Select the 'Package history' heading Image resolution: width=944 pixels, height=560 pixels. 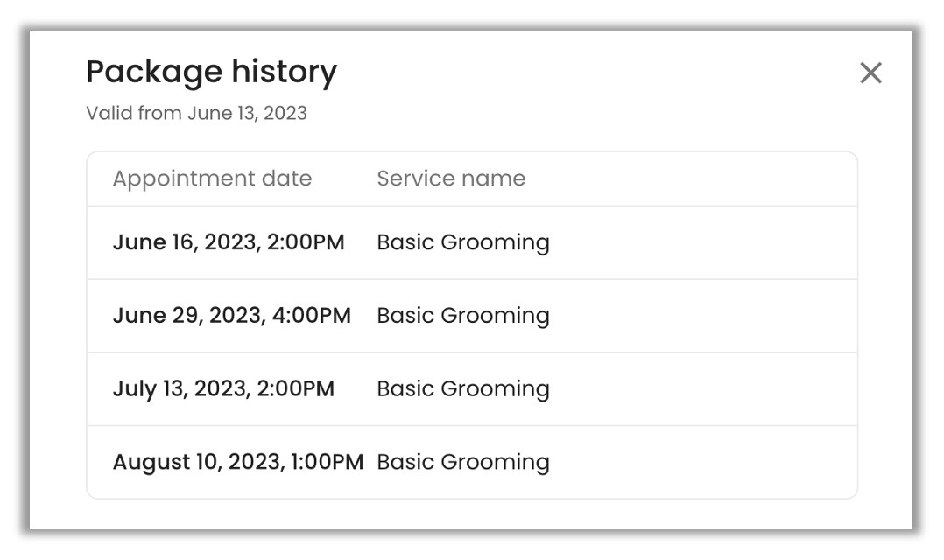coord(212,73)
